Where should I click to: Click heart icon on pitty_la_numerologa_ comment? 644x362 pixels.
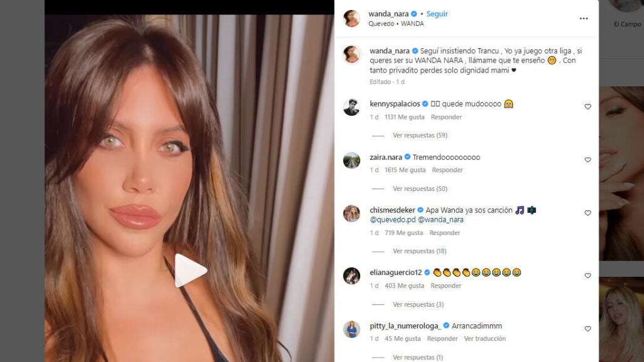coord(588,329)
